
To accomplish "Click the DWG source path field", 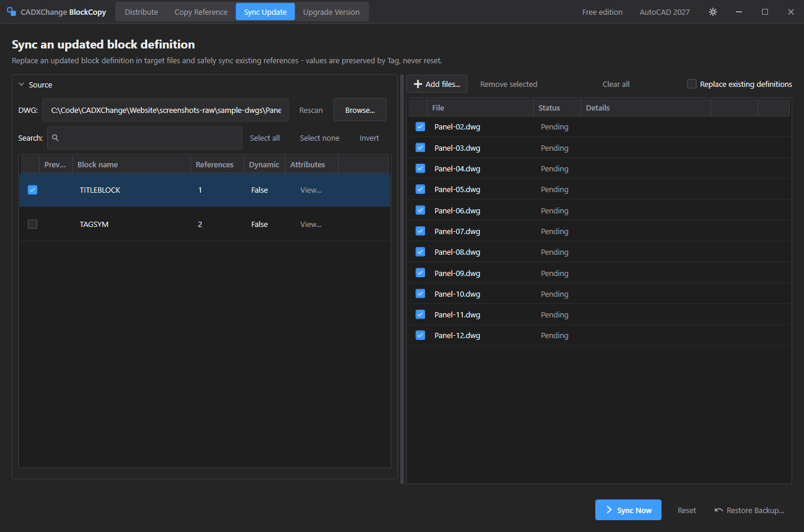I will point(166,110).
